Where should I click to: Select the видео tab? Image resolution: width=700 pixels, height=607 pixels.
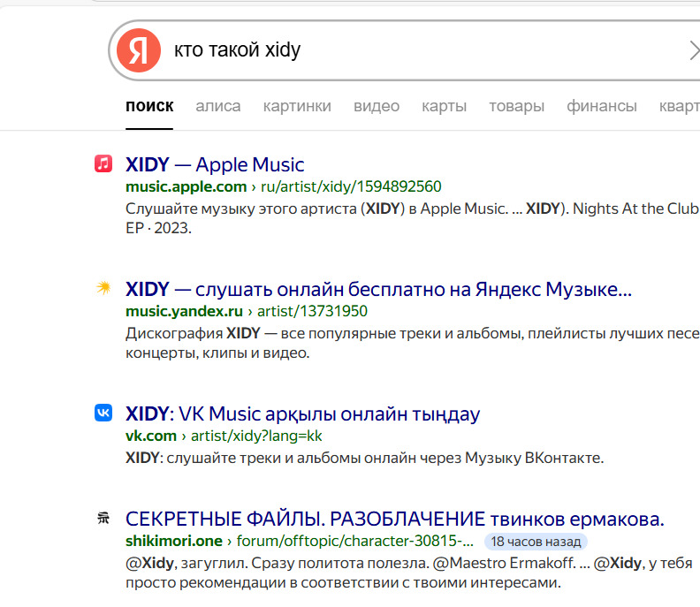pyautogui.click(x=377, y=106)
